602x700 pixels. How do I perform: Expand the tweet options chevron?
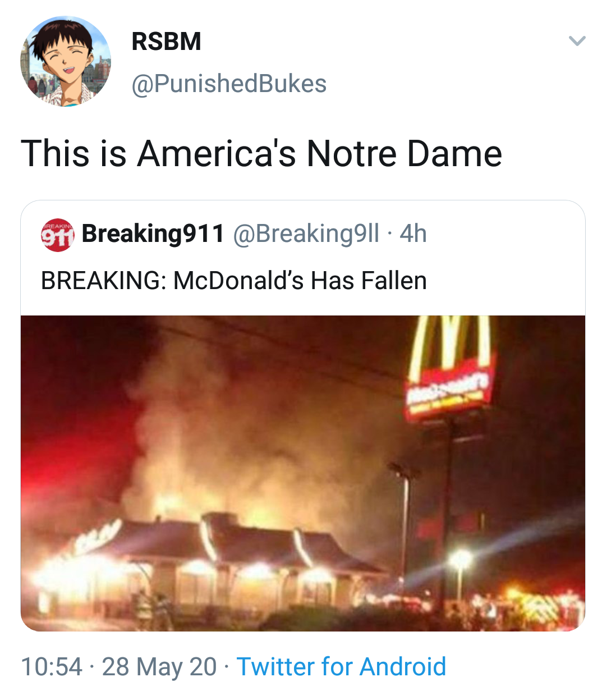(x=577, y=41)
